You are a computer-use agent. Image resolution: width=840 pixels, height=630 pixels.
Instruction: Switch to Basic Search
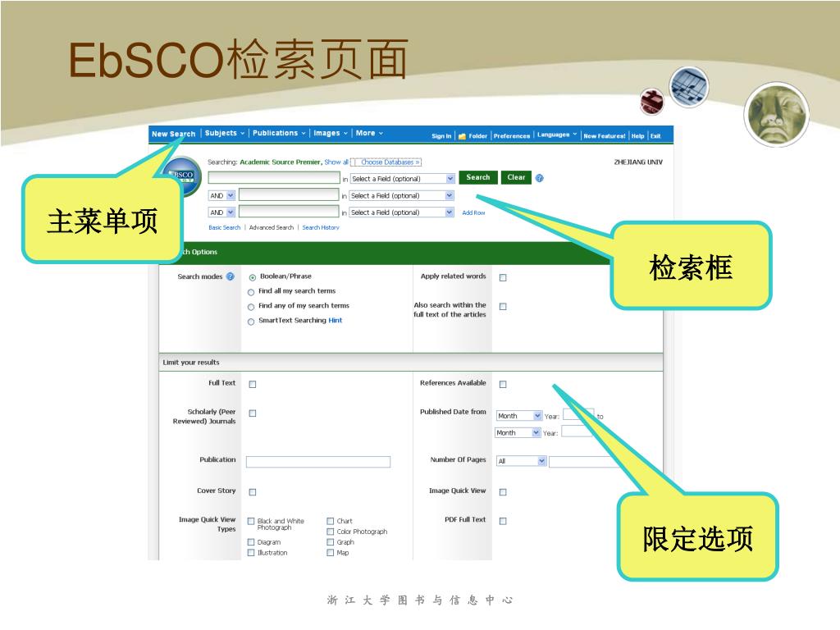[x=225, y=228]
